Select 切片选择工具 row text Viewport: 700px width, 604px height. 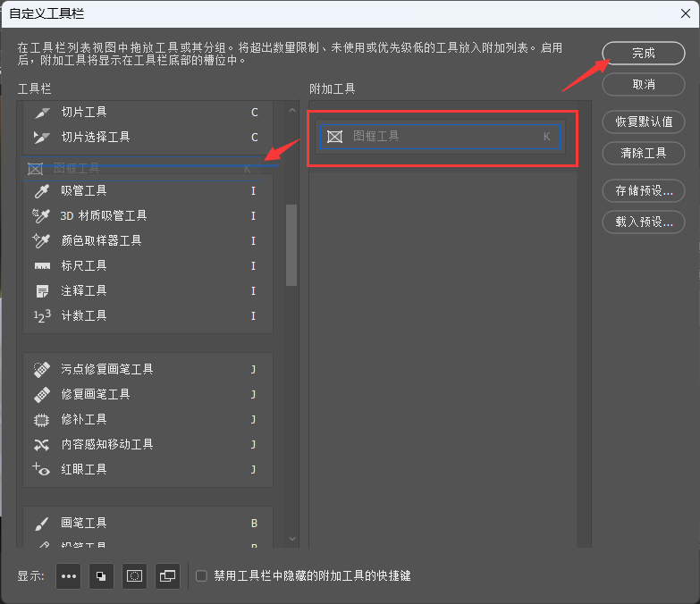coord(96,137)
